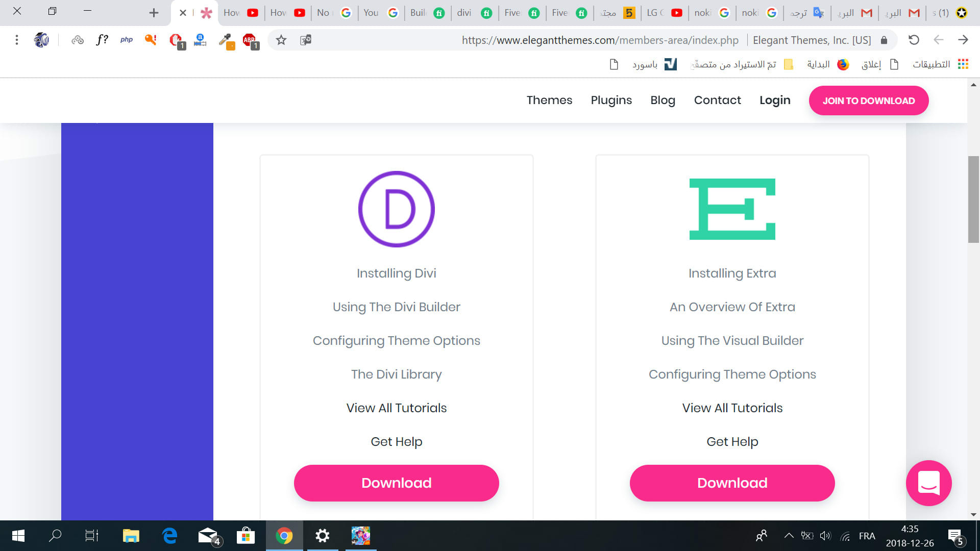
Task: Open the Firefox 'البداية' bookmark
Action: 828,64
